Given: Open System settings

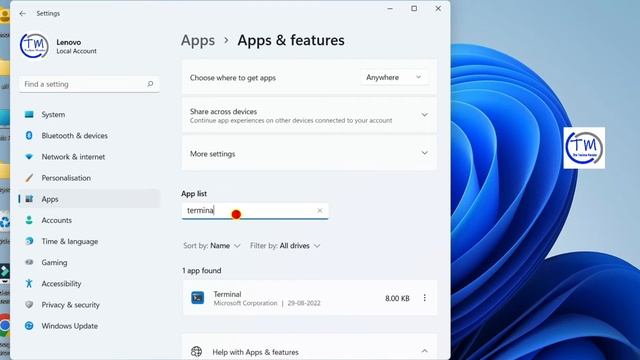Looking at the screenshot, I should tap(89, 115).
